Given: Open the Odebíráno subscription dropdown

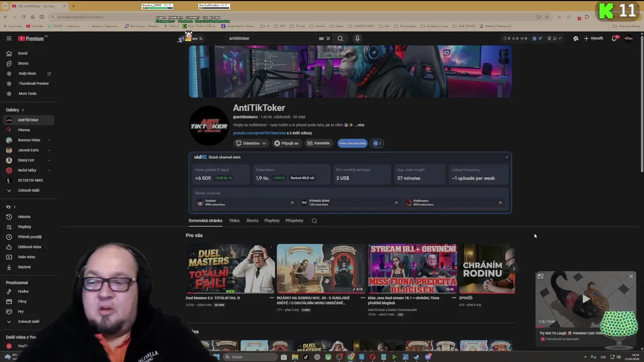Looking at the screenshot, I should point(251,143).
